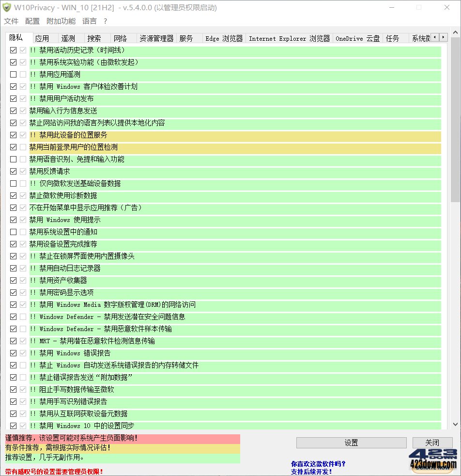Click the W10Privacy shield icon in title bar
Screen dimensions: 461x476
6,7
